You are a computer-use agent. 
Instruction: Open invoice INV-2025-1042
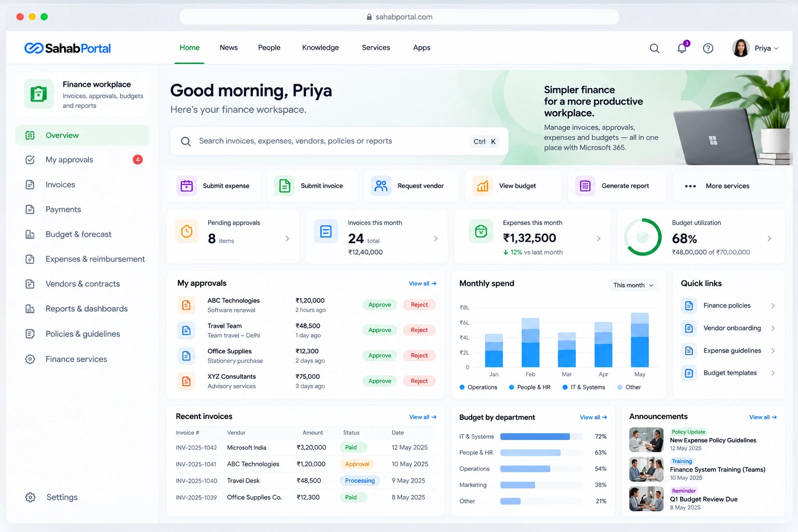click(x=196, y=448)
